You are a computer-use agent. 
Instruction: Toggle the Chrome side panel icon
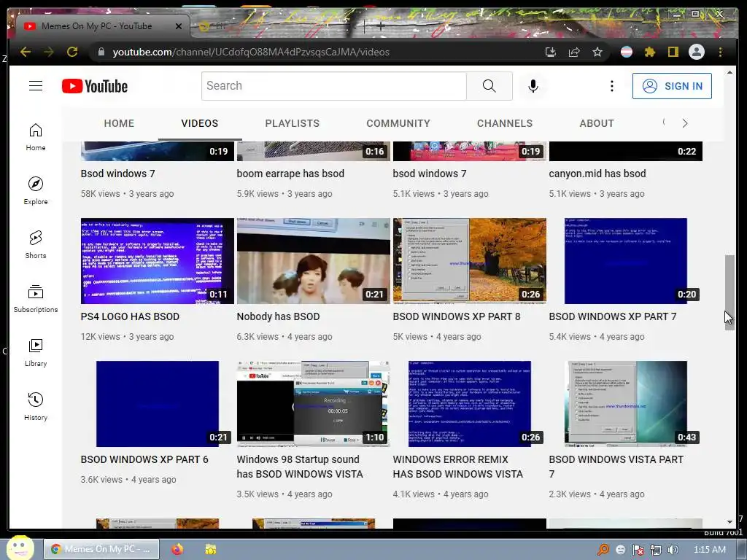click(x=673, y=52)
